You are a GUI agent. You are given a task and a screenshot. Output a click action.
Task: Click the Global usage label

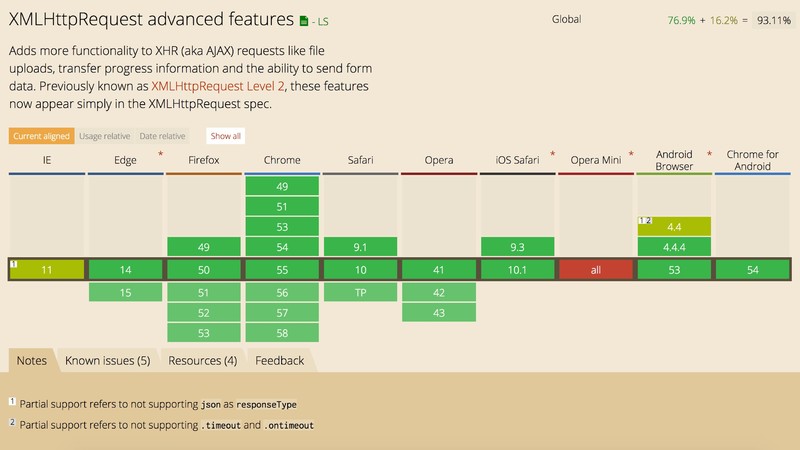point(566,19)
